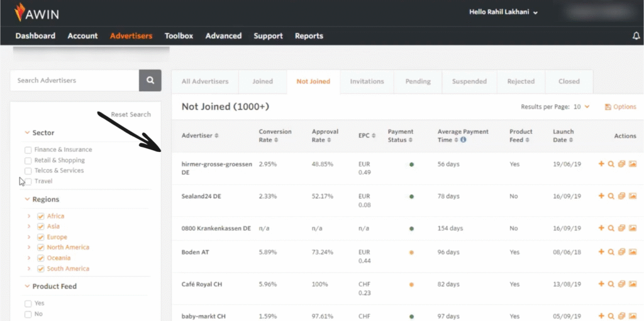Viewport: 644px width, 321px height.
Task: Check the Telcos & Services sector
Action: pos(28,171)
